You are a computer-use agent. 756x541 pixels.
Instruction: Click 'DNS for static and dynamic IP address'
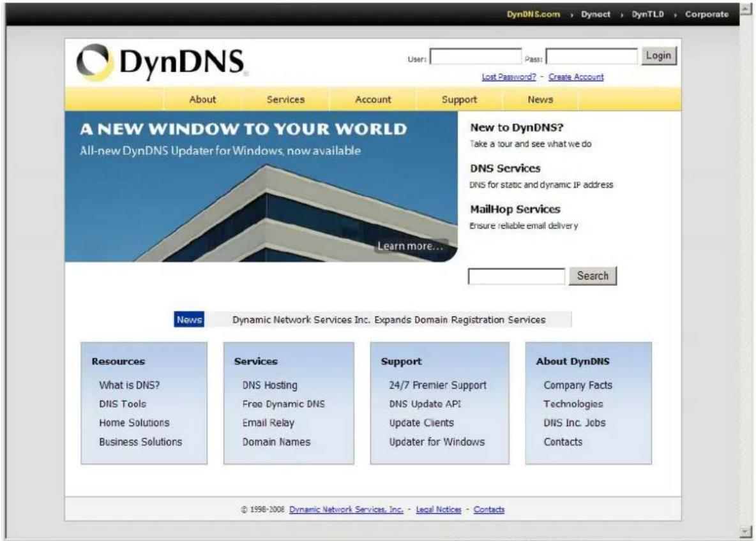pyautogui.click(x=541, y=184)
